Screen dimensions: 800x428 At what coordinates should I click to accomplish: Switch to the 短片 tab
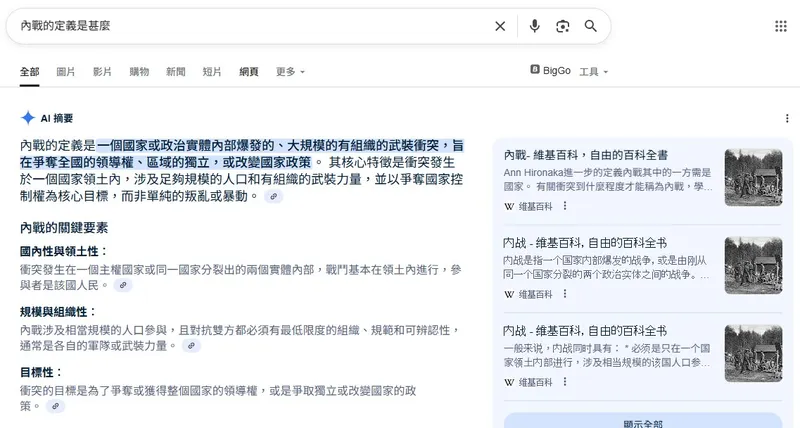coord(212,72)
